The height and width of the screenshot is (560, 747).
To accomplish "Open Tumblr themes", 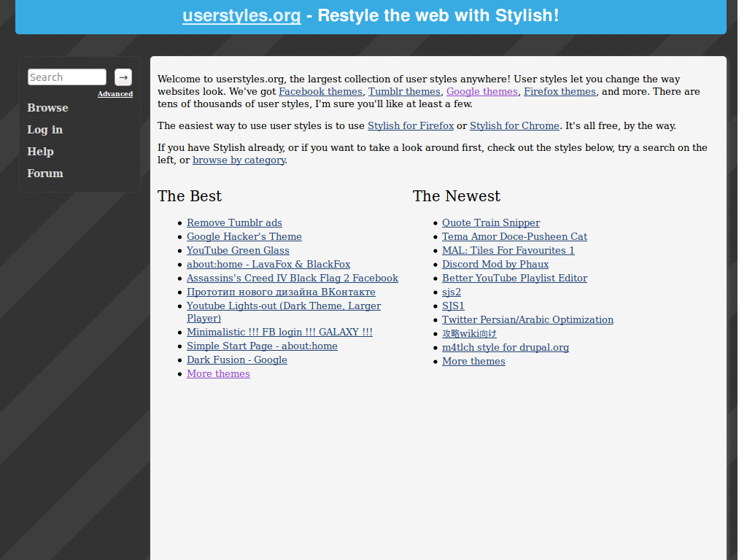I will [404, 91].
